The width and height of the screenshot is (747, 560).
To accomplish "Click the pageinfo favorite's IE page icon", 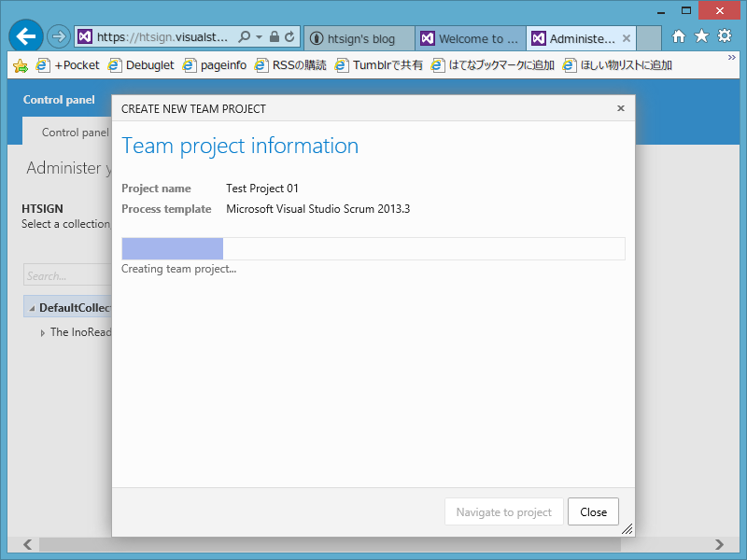I will [x=190, y=65].
